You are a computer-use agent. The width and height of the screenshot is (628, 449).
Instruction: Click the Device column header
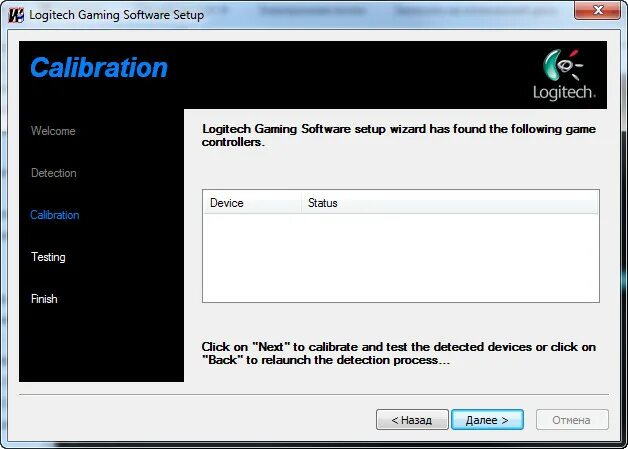252,203
